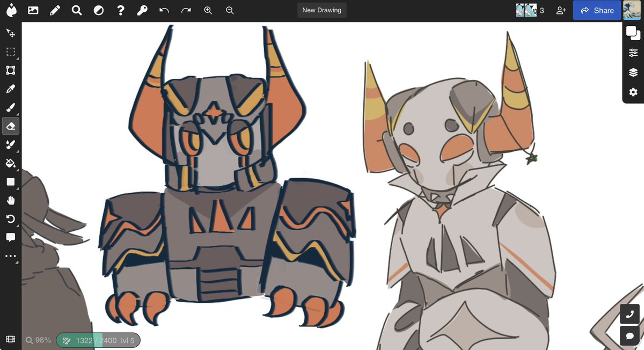Rename the New Drawing title
The height and width of the screenshot is (350, 644).
point(322,10)
